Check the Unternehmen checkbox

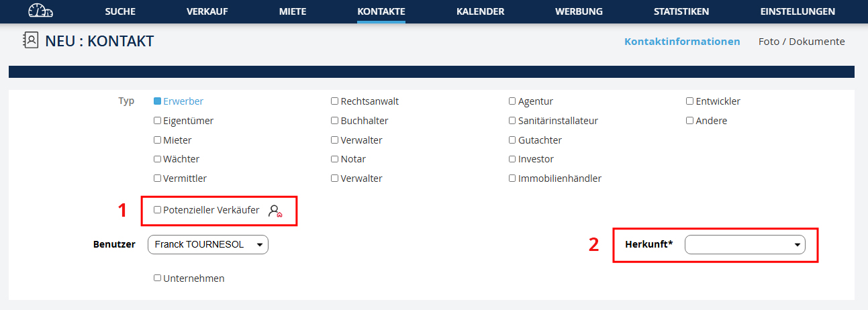(157, 278)
